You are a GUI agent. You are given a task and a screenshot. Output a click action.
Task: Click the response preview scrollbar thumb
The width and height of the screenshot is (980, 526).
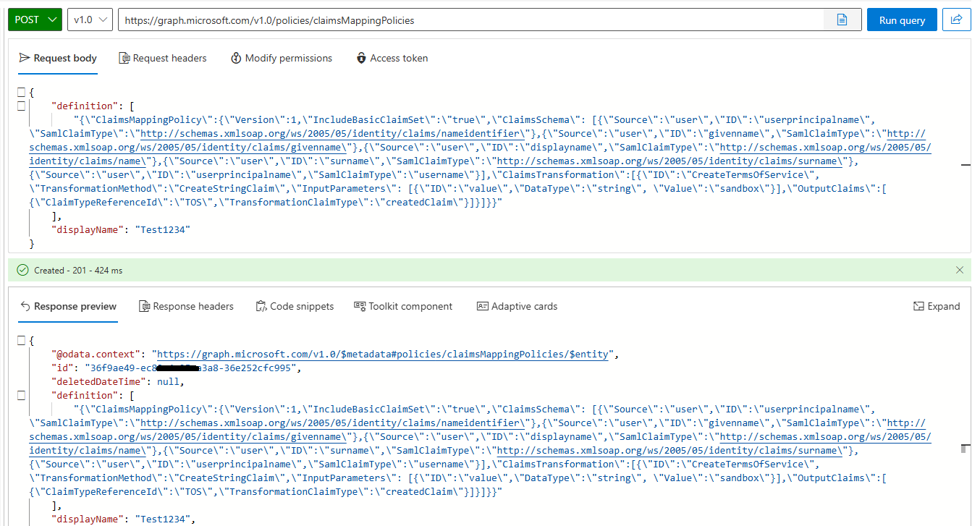(x=963, y=449)
